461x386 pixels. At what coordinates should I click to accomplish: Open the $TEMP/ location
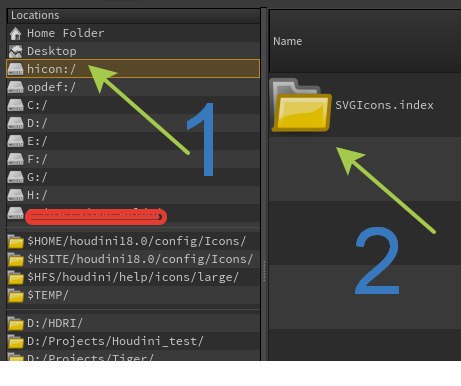point(133,295)
